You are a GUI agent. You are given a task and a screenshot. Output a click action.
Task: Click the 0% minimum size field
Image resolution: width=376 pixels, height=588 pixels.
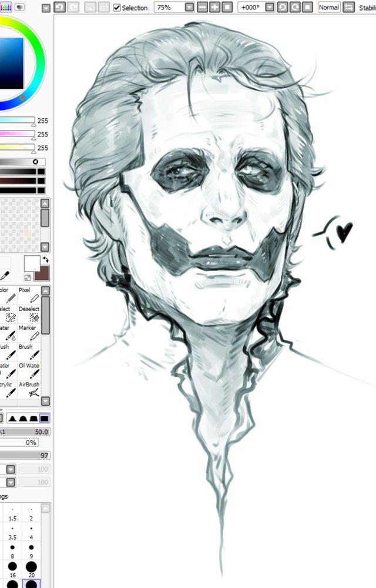[x=19, y=443]
